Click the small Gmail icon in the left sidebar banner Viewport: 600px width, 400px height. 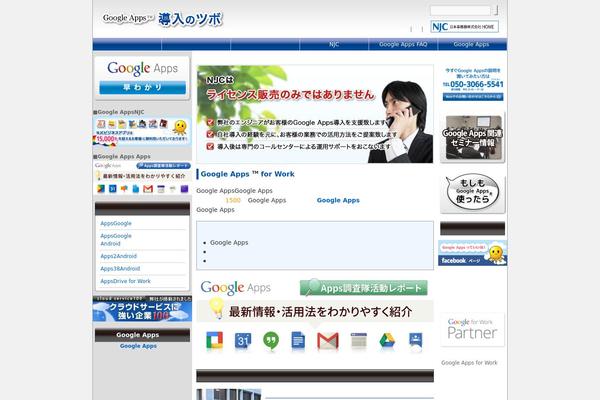[148, 189]
